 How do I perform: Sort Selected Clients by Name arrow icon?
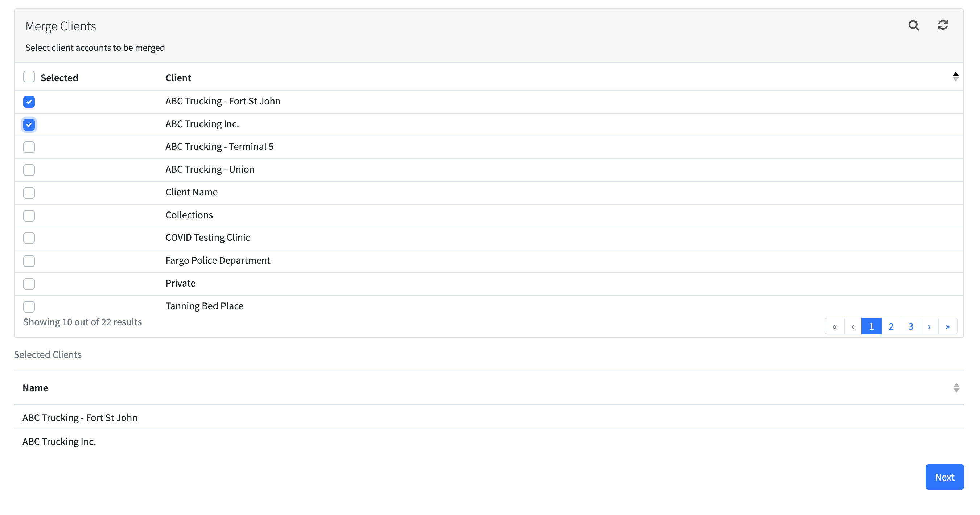(x=956, y=388)
